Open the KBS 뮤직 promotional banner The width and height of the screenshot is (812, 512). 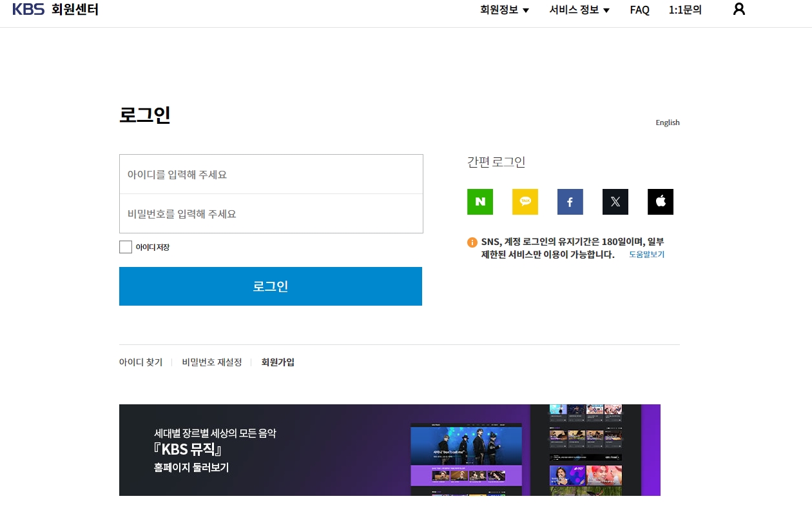[390, 450]
